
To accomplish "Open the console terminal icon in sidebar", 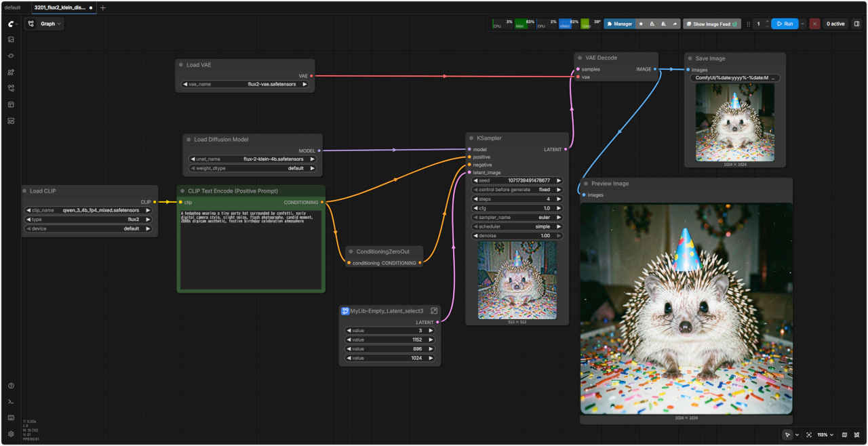I will tap(11, 402).
